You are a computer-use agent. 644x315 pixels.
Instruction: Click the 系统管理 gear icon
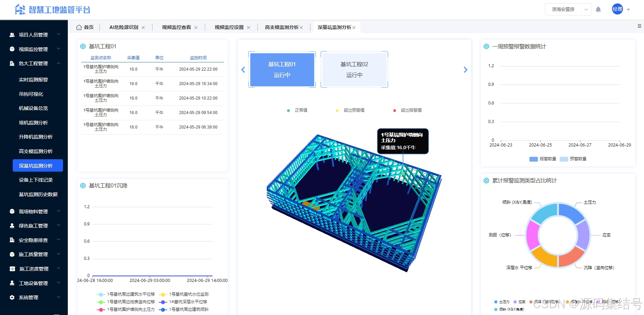click(x=12, y=297)
